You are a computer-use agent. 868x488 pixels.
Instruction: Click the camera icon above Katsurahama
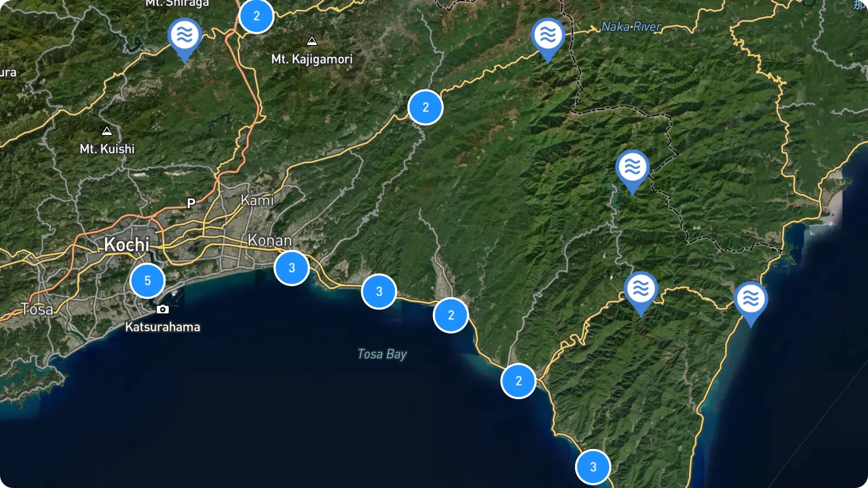tap(163, 309)
